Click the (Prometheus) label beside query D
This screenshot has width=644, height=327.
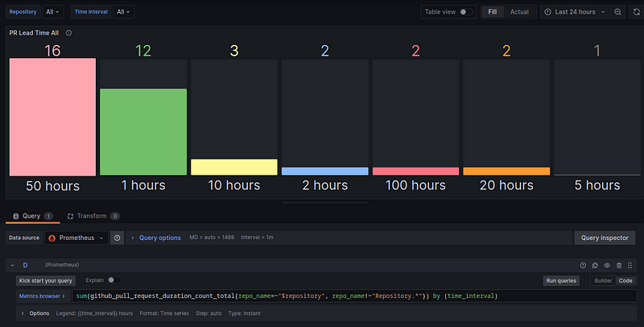coord(62,265)
